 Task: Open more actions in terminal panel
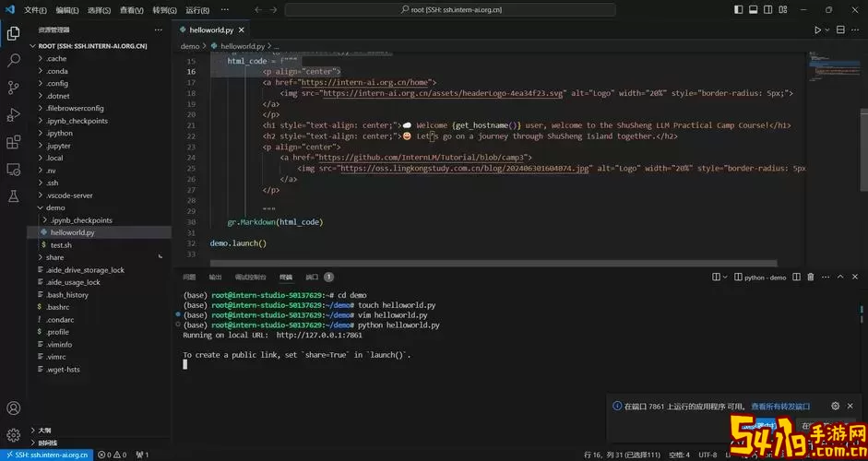pyautogui.click(x=826, y=277)
